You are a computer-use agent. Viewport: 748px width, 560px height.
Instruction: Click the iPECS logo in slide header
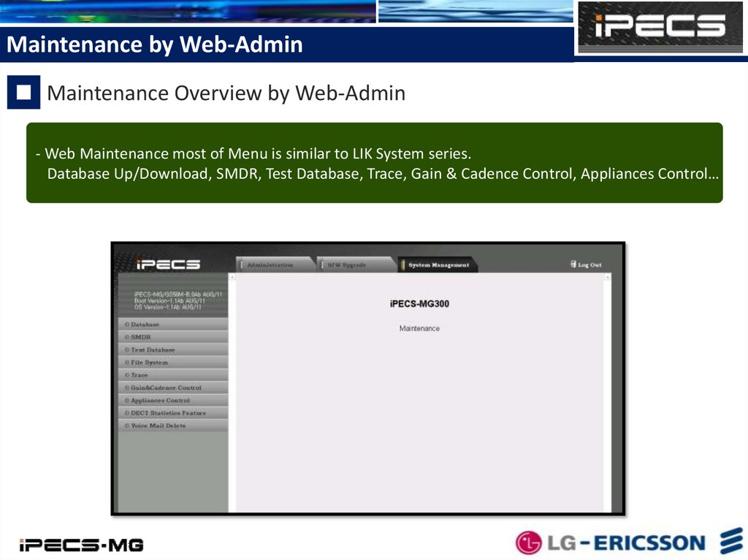tap(660, 27)
